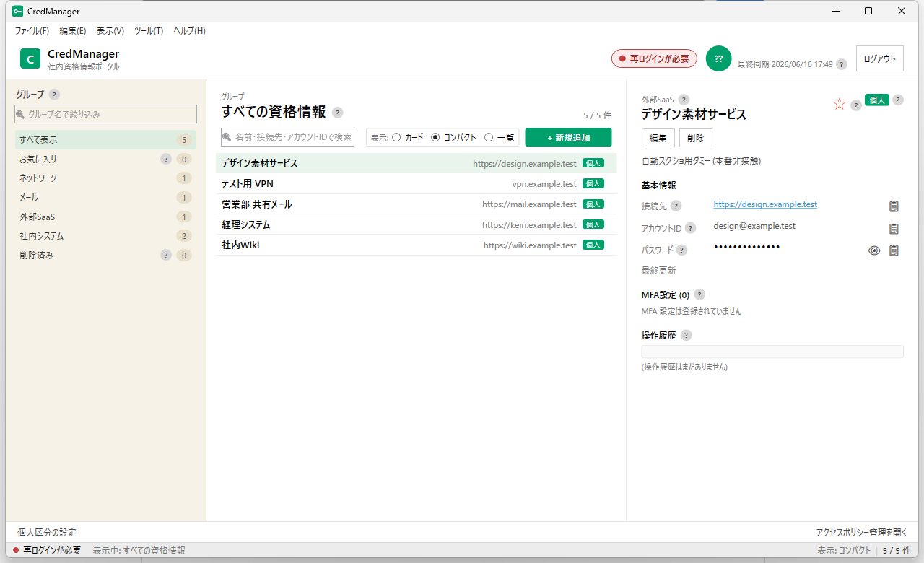
Task: Click help icon beside 個人 badge in details
Action: click(897, 100)
